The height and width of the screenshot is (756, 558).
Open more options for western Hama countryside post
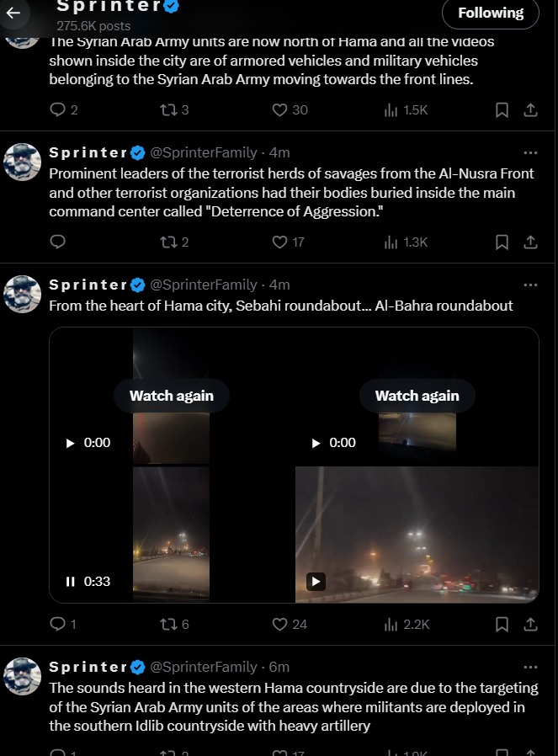pyautogui.click(x=530, y=667)
